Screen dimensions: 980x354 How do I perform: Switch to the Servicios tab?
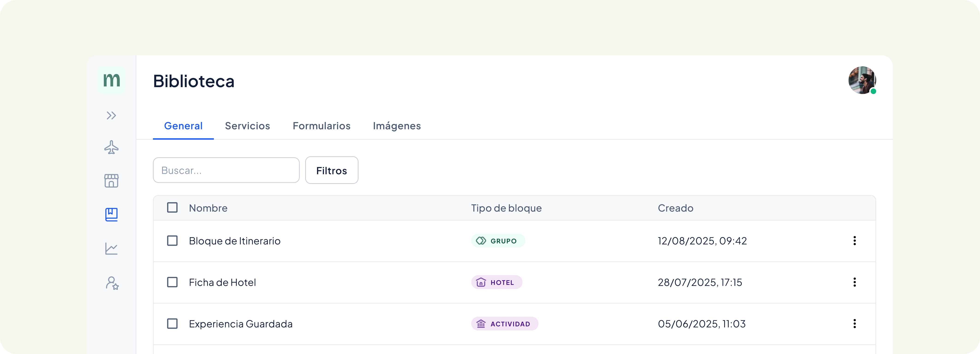pyautogui.click(x=247, y=126)
